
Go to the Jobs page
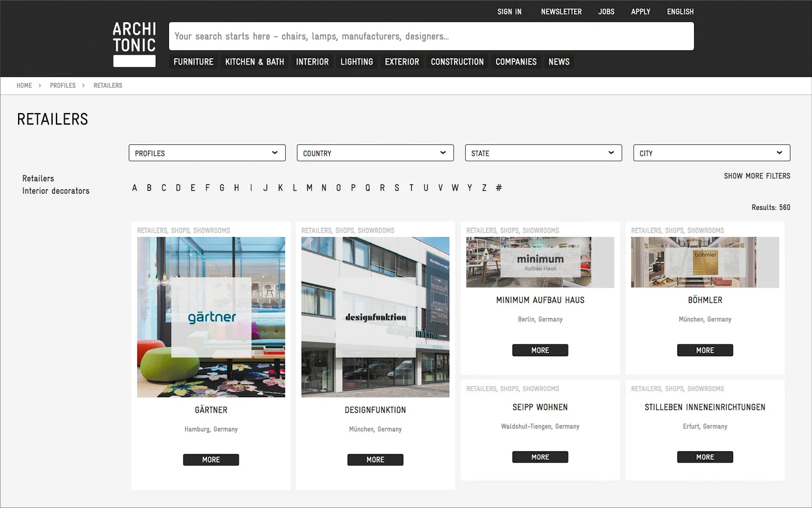pyautogui.click(x=606, y=12)
